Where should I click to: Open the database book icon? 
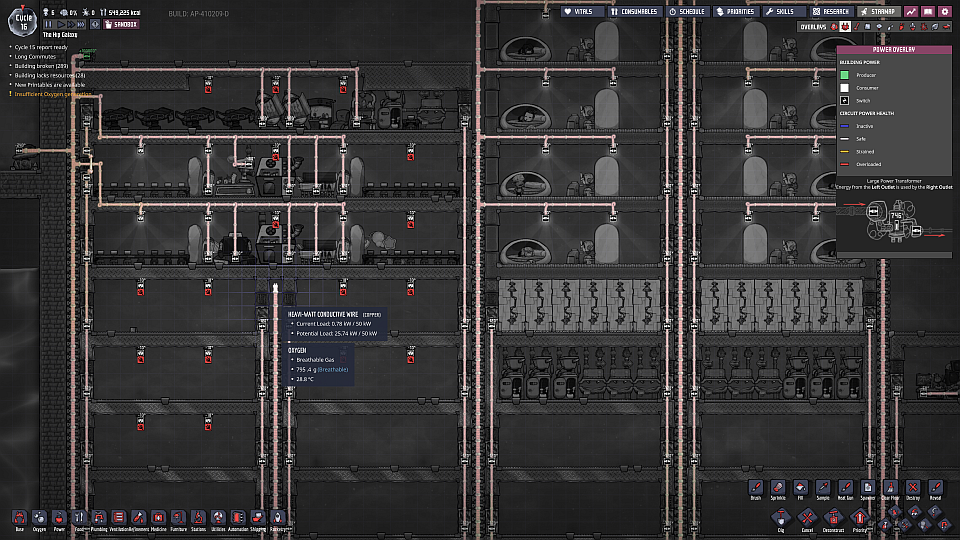pos(928,11)
